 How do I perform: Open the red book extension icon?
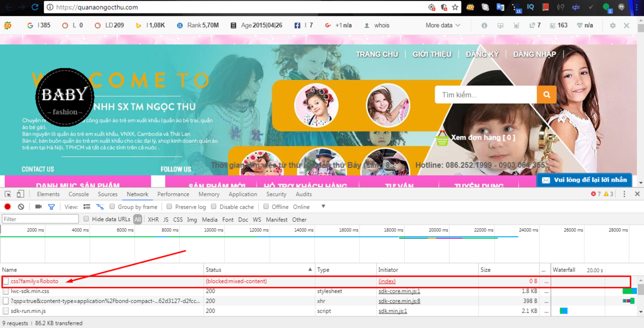tap(546, 8)
